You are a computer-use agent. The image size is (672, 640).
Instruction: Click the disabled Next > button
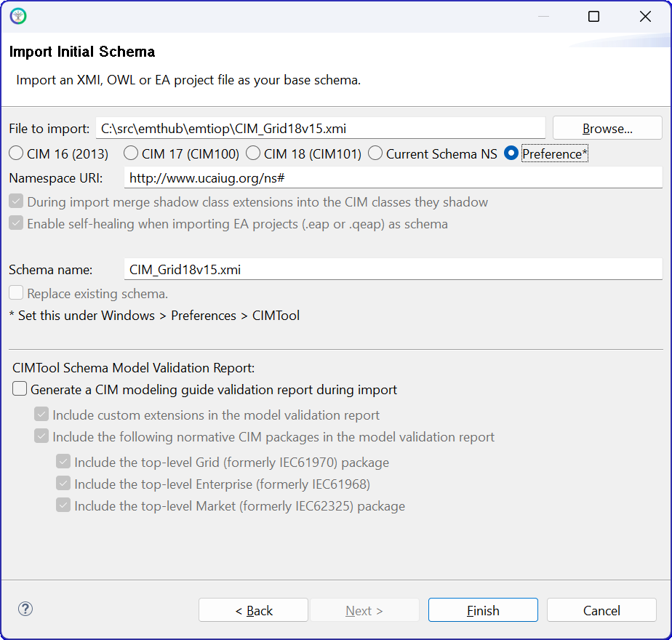point(364,610)
